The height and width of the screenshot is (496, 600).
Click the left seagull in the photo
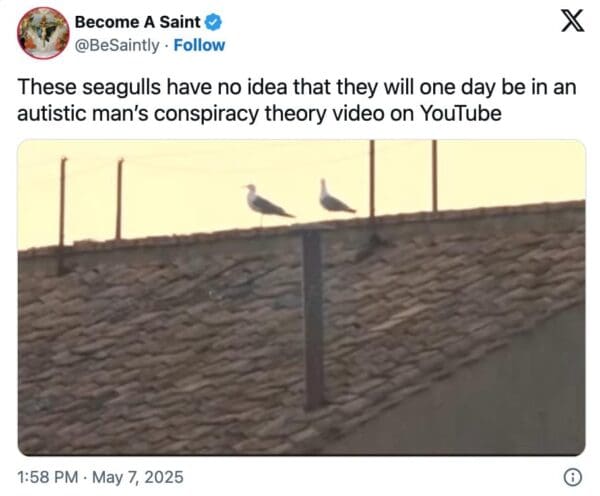click(266, 203)
